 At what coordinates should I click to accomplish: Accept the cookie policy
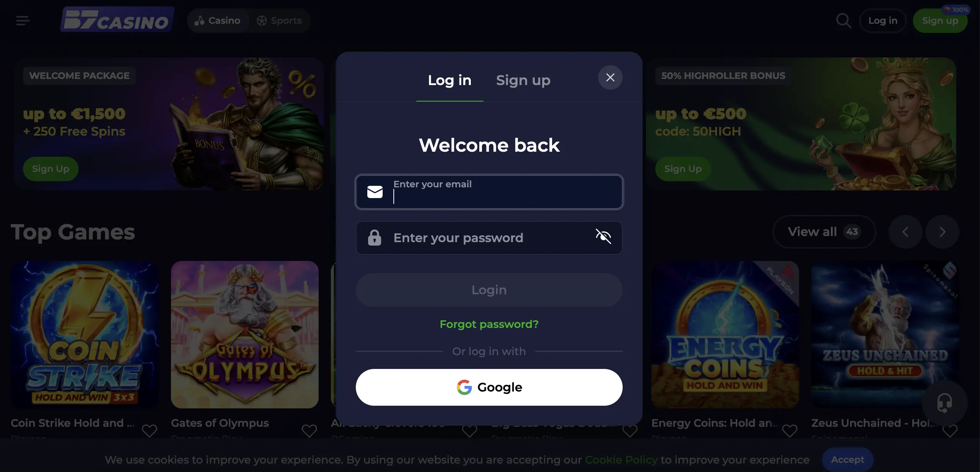tap(848, 460)
